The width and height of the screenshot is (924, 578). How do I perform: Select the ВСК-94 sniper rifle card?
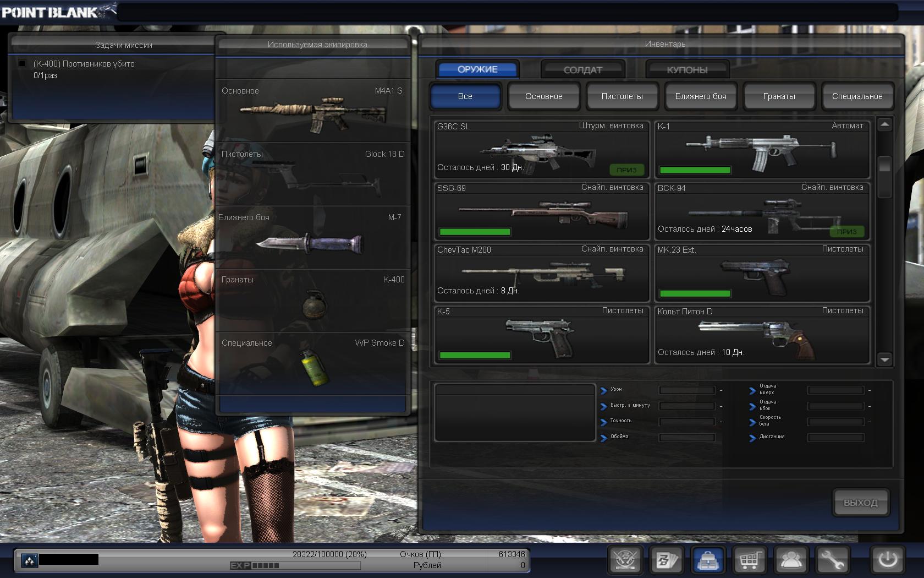click(762, 211)
